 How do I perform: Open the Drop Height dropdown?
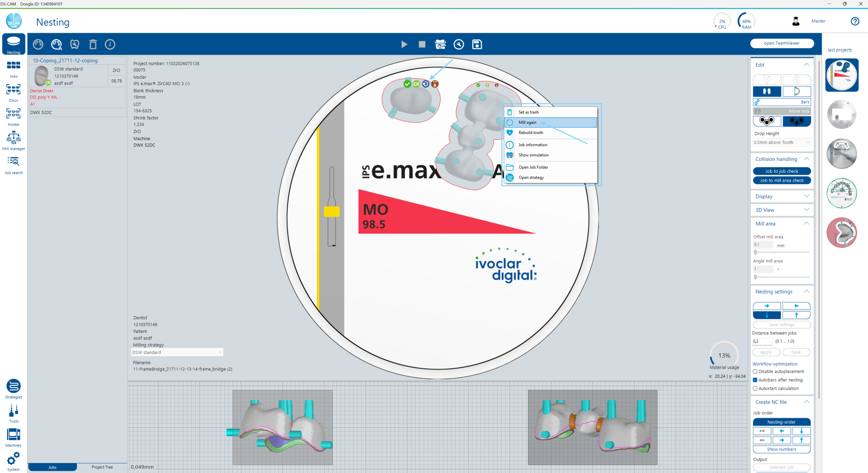tap(781, 142)
